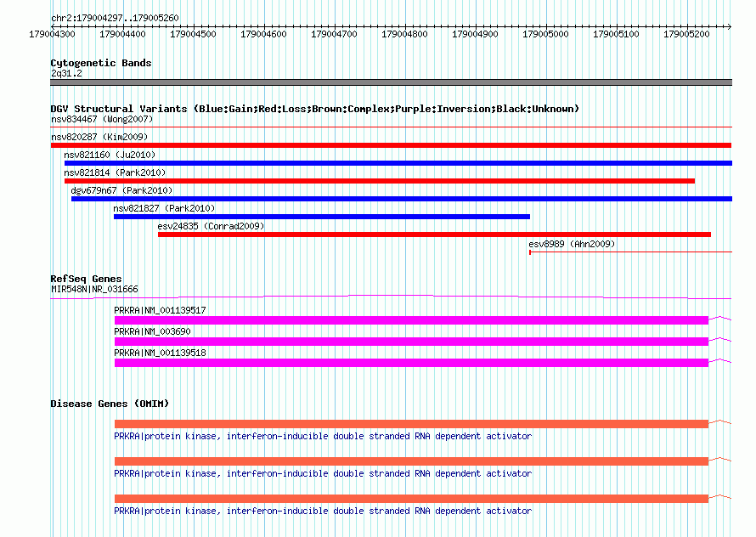Viewport: 756px width, 537px height.
Task: Click ruler position 179004900
Action: 475,34
